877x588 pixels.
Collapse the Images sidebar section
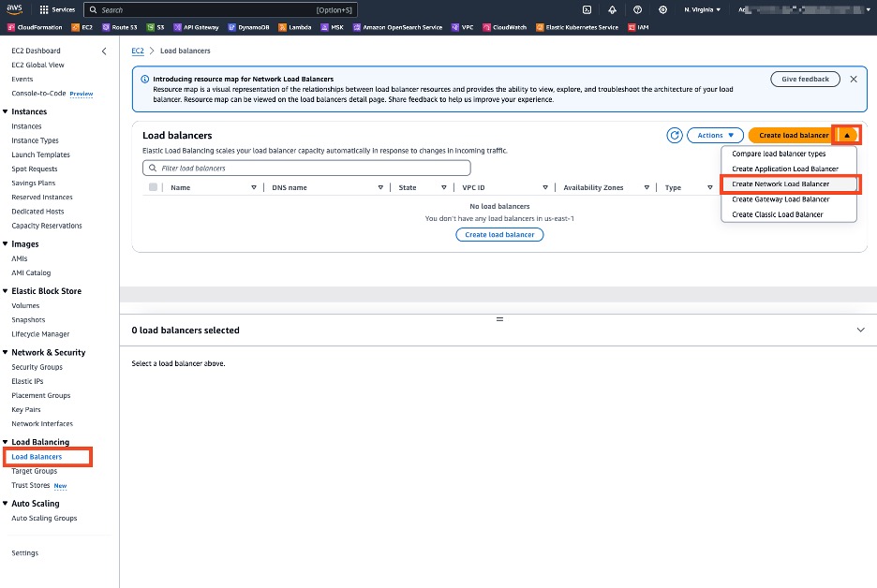click(6, 244)
